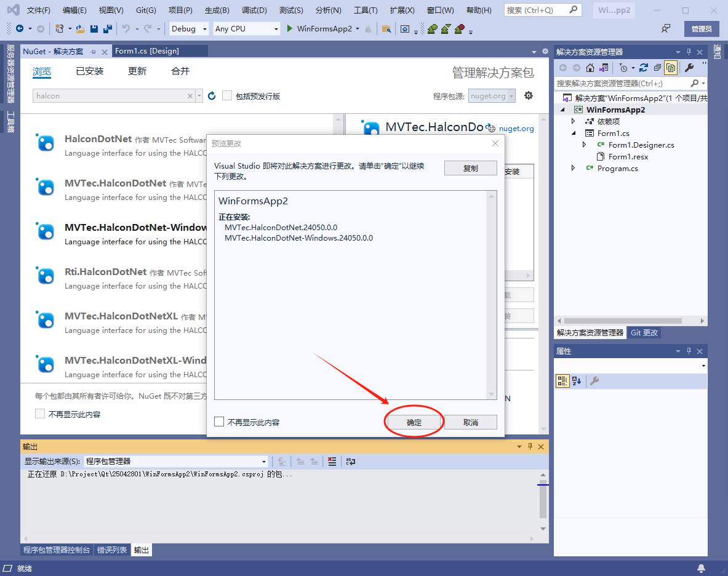Open NuGet package source settings gear

click(528, 96)
